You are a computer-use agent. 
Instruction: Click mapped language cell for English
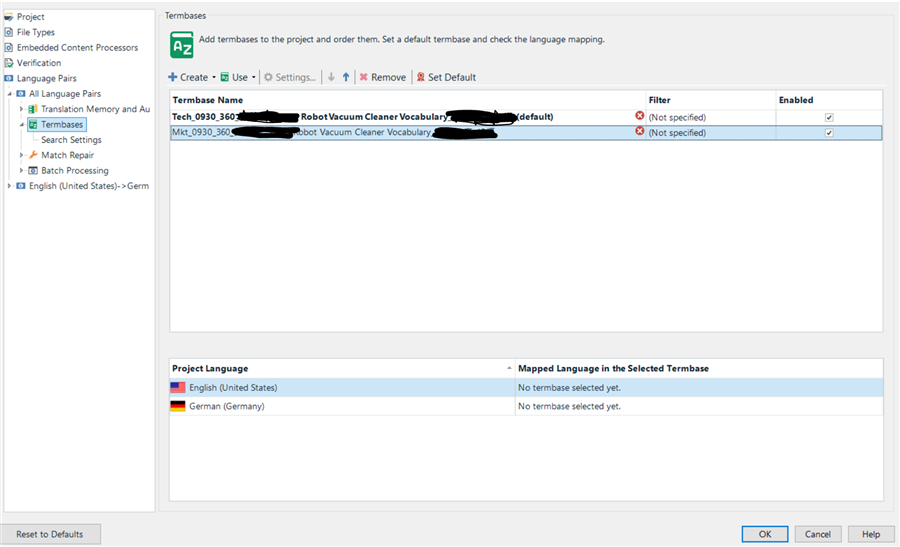click(699, 387)
